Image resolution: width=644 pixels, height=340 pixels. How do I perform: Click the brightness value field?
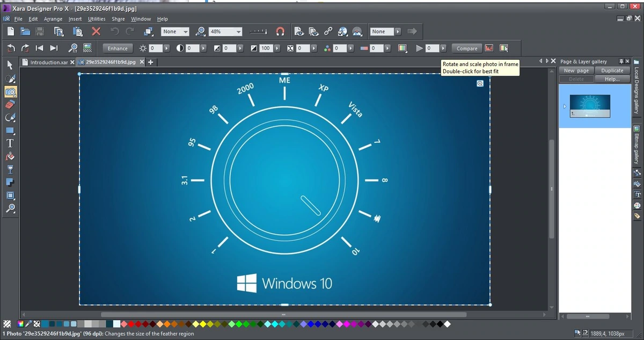pyautogui.click(x=156, y=48)
